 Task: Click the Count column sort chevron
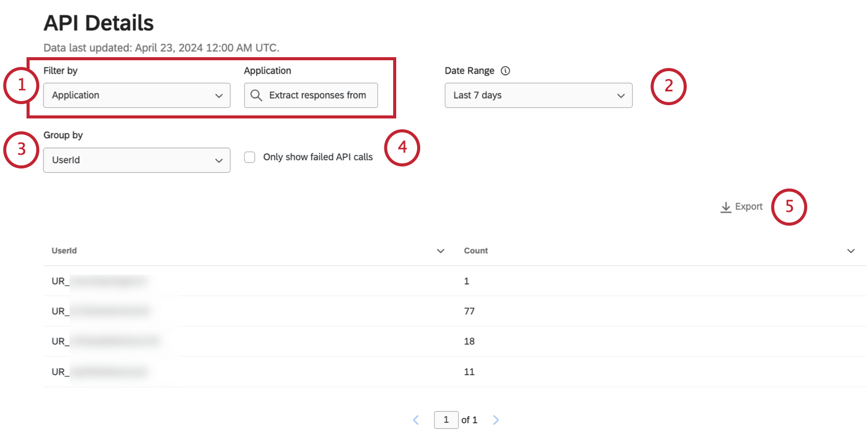tap(851, 251)
